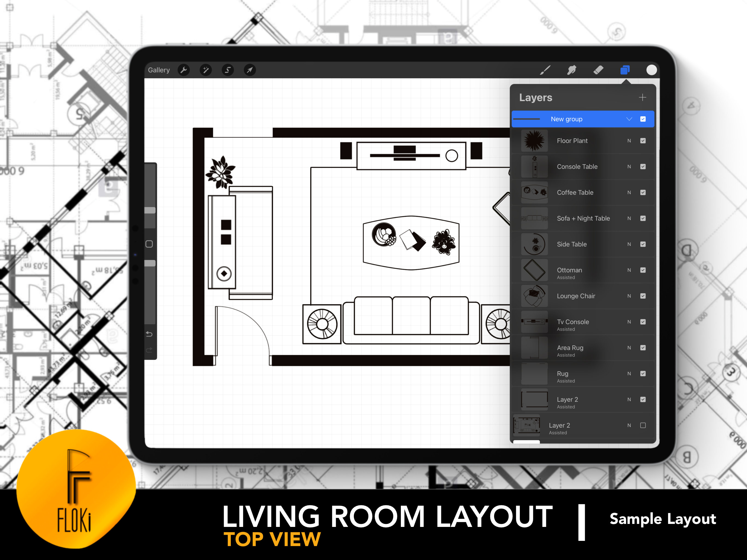Select the Eraser tool
747x560 pixels.
pos(598,70)
